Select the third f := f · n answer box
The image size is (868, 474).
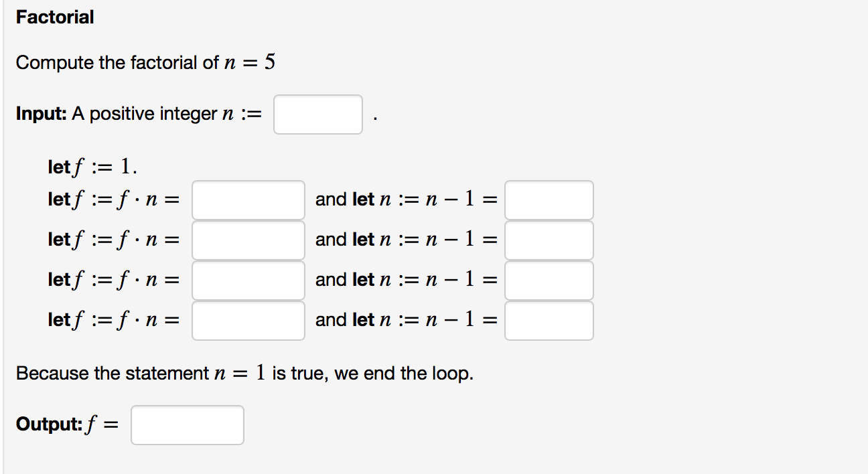point(248,280)
